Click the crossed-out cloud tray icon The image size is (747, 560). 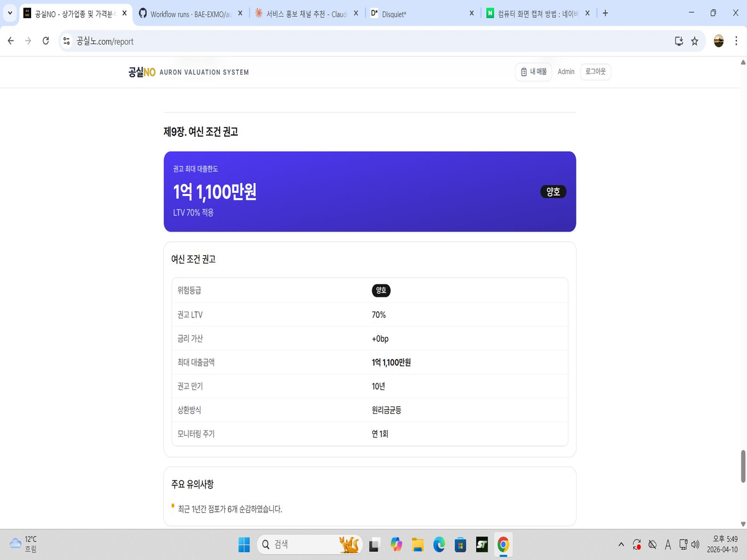pyautogui.click(x=652, y=544)
